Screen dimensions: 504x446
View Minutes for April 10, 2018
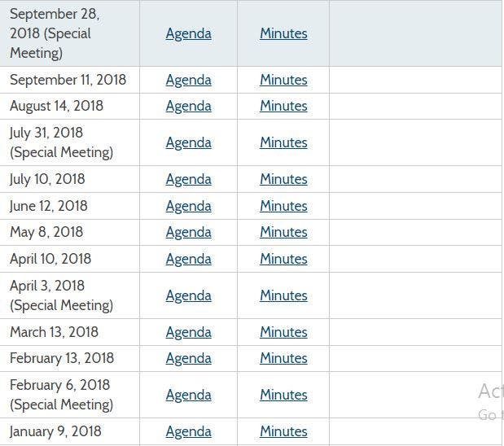283,259
